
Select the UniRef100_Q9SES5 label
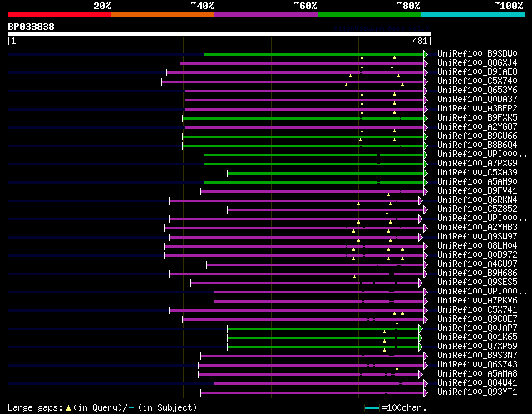point(477,283)
